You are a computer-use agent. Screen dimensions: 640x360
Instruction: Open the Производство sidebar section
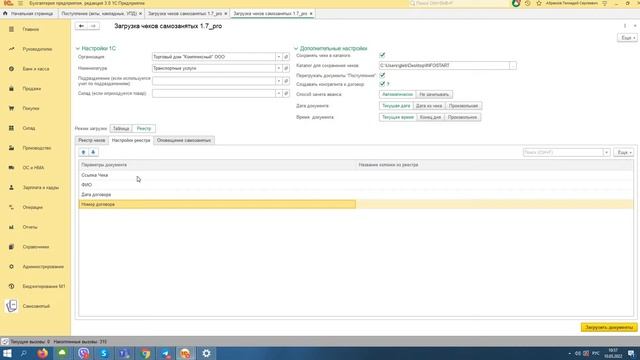point(37,148)
